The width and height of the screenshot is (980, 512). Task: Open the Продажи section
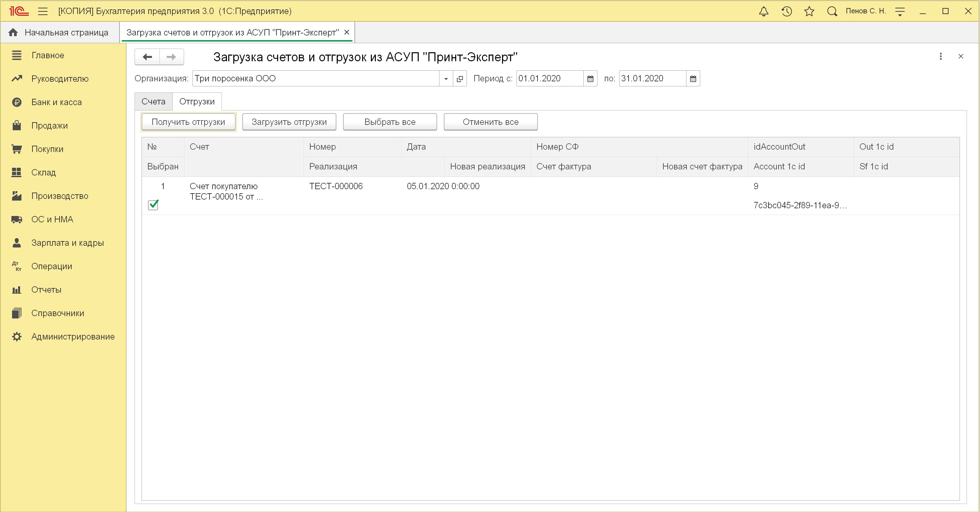coord(63,126)
